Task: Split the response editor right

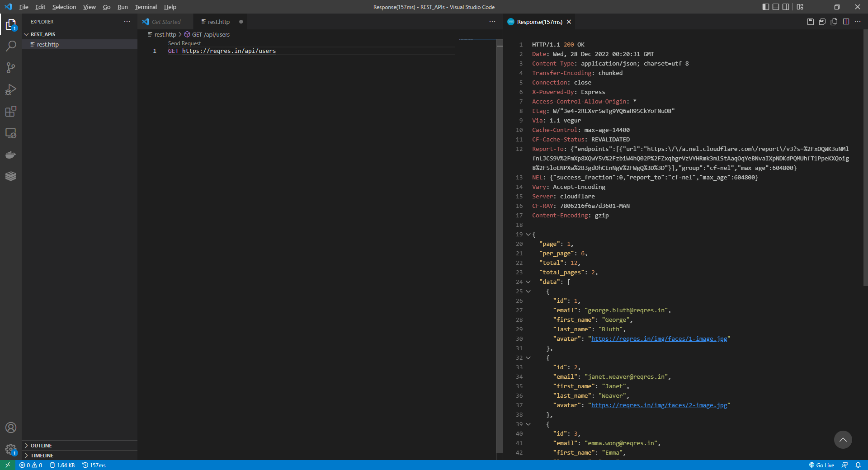Action: (846, 22)
